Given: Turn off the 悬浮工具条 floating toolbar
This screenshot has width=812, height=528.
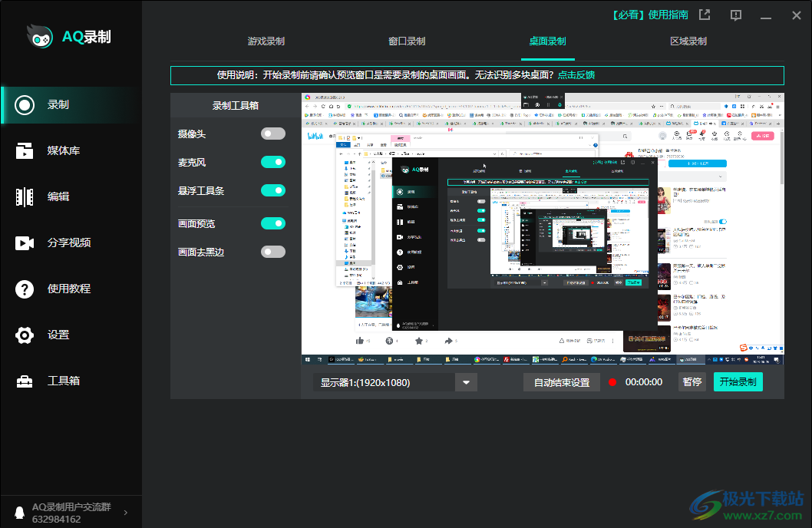Looking at the screenshot, I should coord(273,190).
